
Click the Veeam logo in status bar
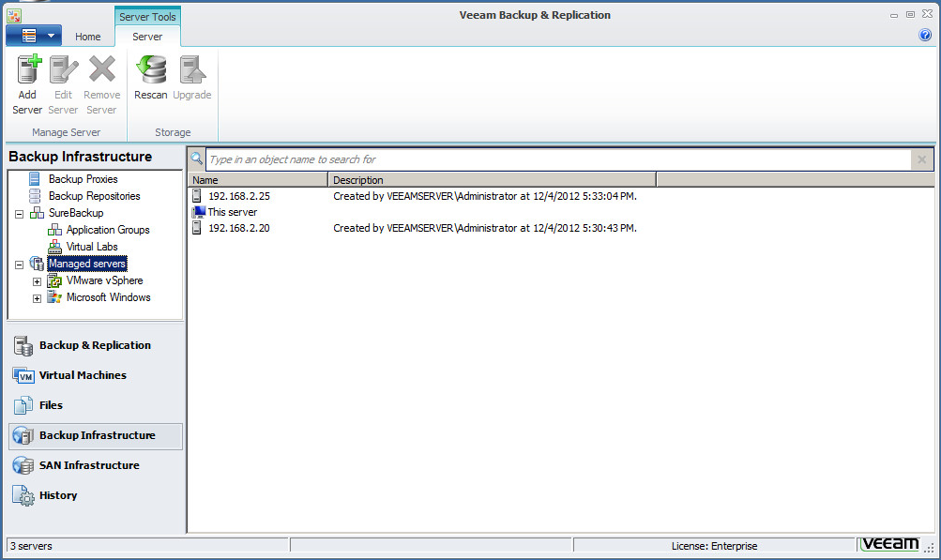(x=890, y=544)
